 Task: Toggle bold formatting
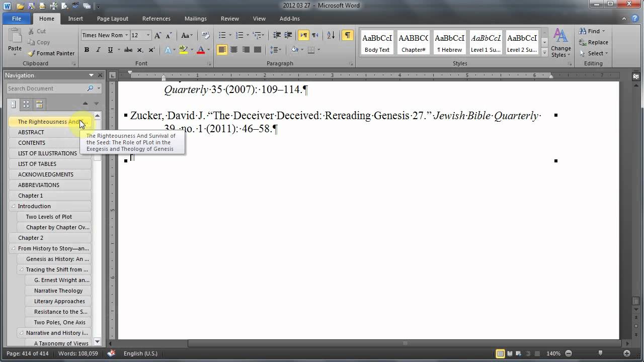87,50
